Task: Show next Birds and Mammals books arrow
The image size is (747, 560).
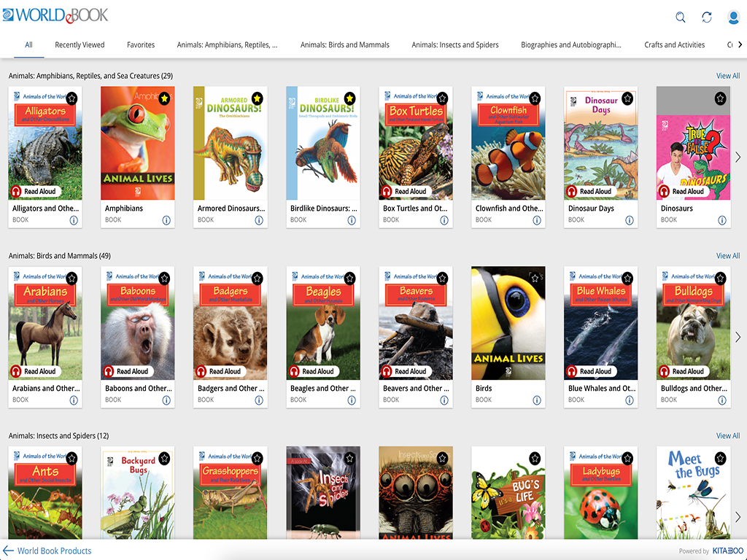Action: [x=738, y=337]
